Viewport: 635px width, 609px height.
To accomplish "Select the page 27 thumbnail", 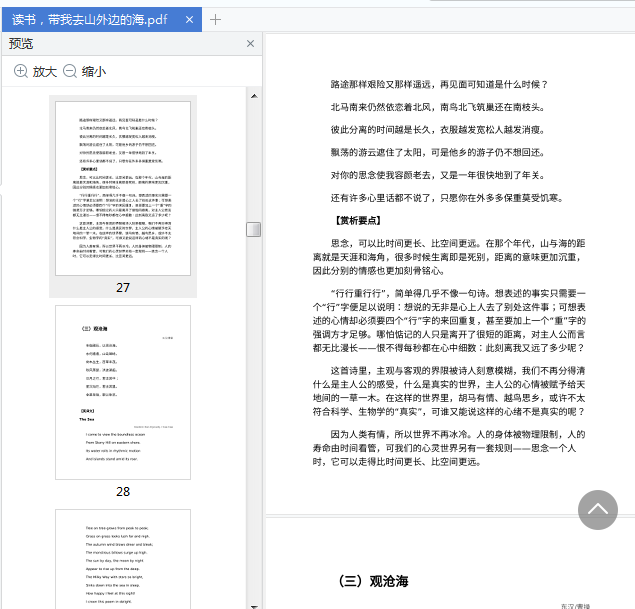I will [x=123, y=188].
